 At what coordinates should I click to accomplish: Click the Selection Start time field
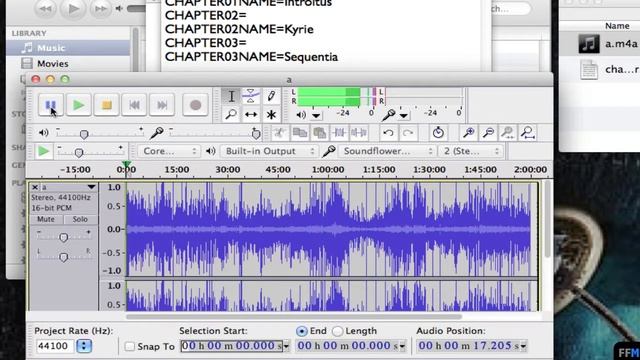[x=231, y=346]
